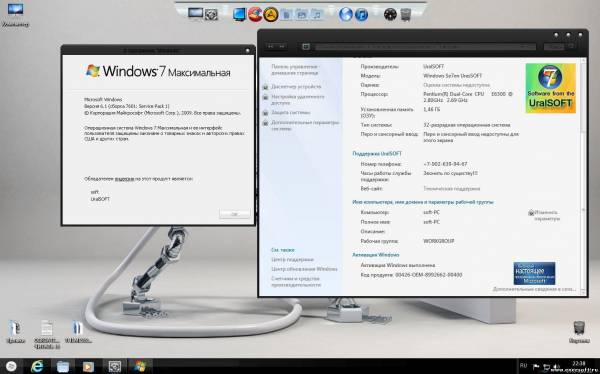Open 'Центр обновления Windows' link
The height and width of the screenshot is (374, 600).
304,269
